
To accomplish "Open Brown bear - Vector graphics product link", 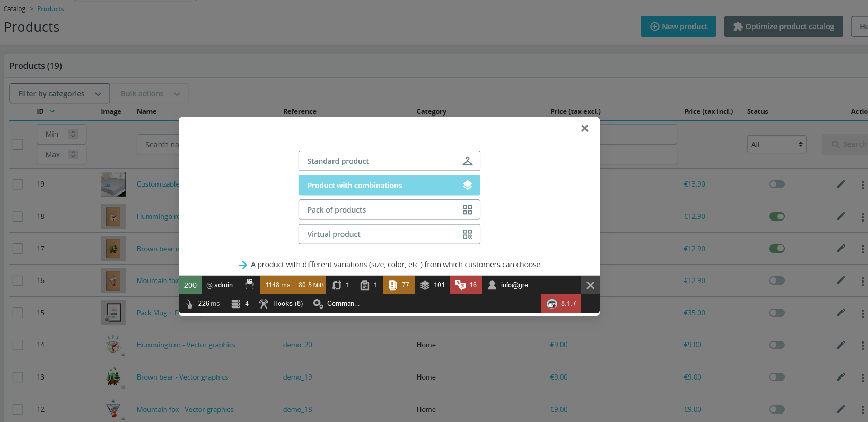I will (x=182, y=377).
